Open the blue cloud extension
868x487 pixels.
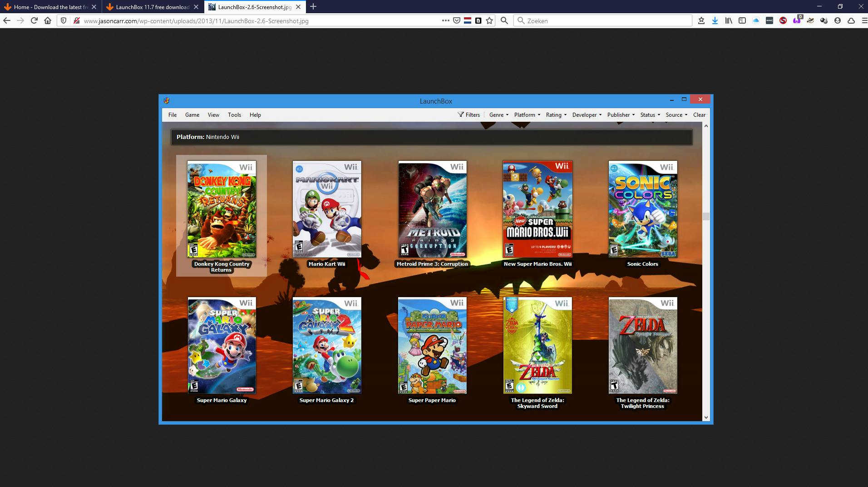click(756, 20)
